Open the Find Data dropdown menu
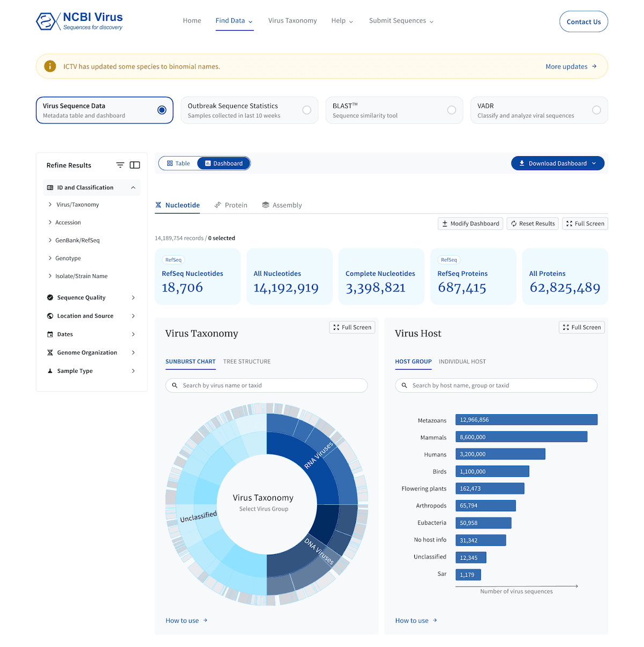The height and width of the screenshot is (647, 644). (235, 21)
